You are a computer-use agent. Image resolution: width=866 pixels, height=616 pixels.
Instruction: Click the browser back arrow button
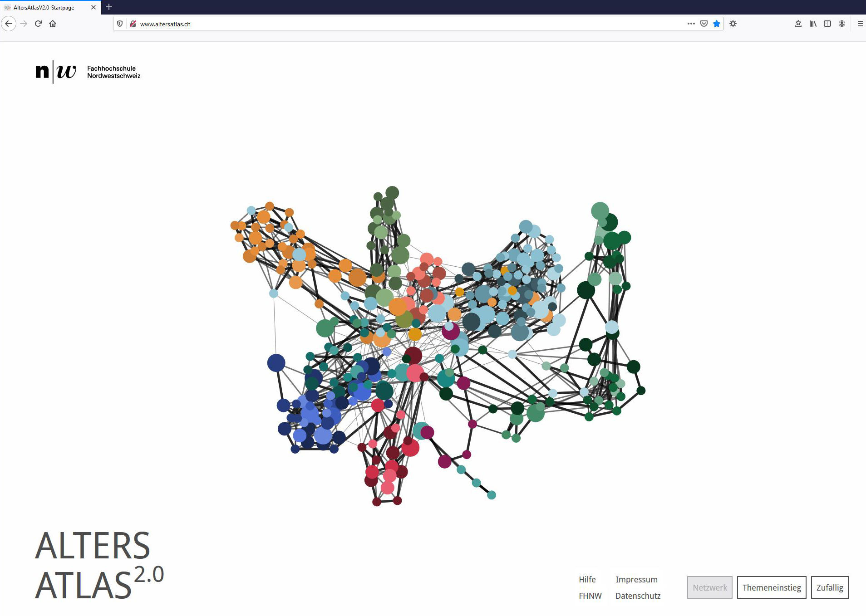coord(9,24)
